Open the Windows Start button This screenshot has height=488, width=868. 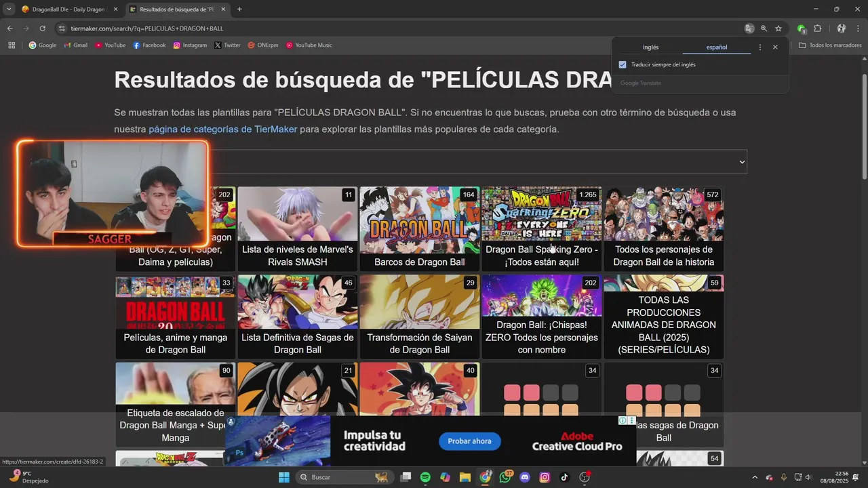click(x=284, y=477)
